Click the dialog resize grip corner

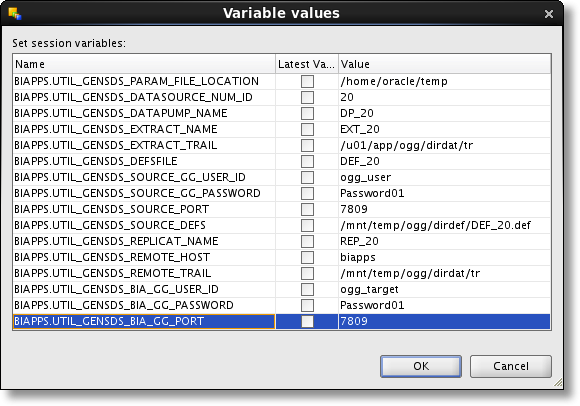(558, 382)
